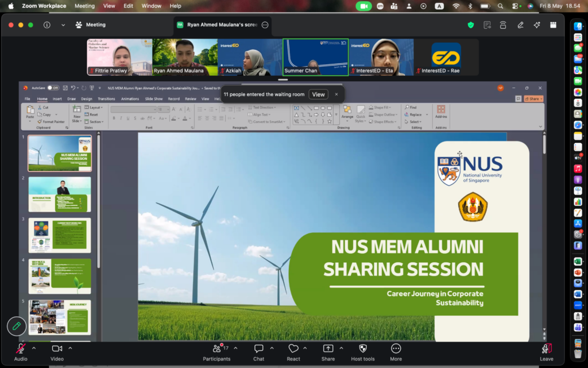This screenshot has height=368, width=588.
Task: Select the InterestED - Rae participant tile
Action: [446, 57]
